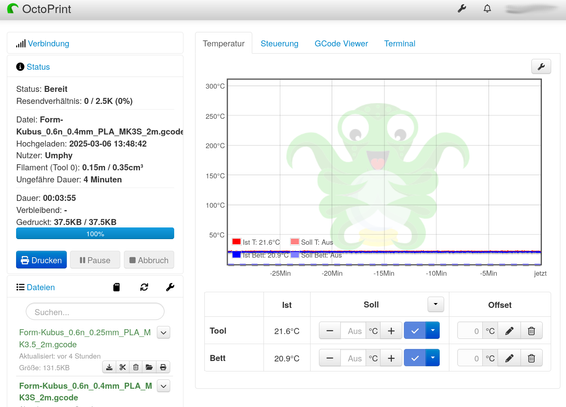Expand the Soll column dropdown
This screenshot has width=566, height=407.
point(435,304)
